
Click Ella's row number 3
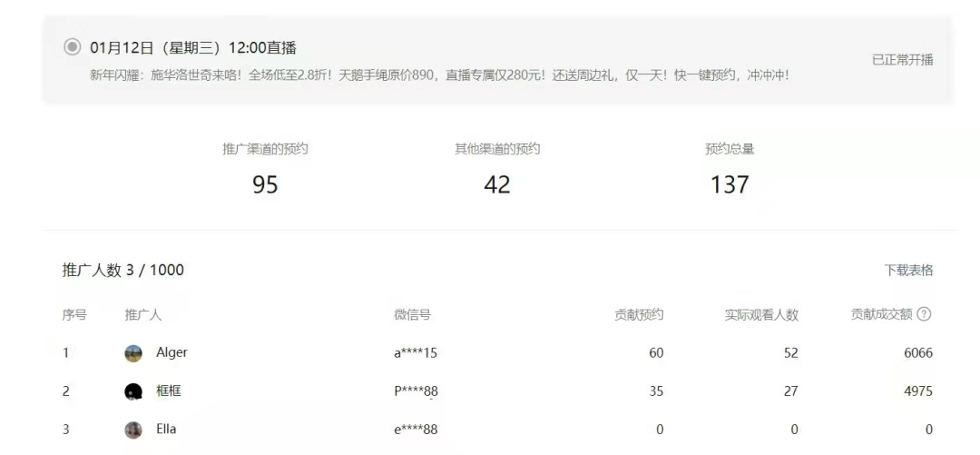coord(65,430)
